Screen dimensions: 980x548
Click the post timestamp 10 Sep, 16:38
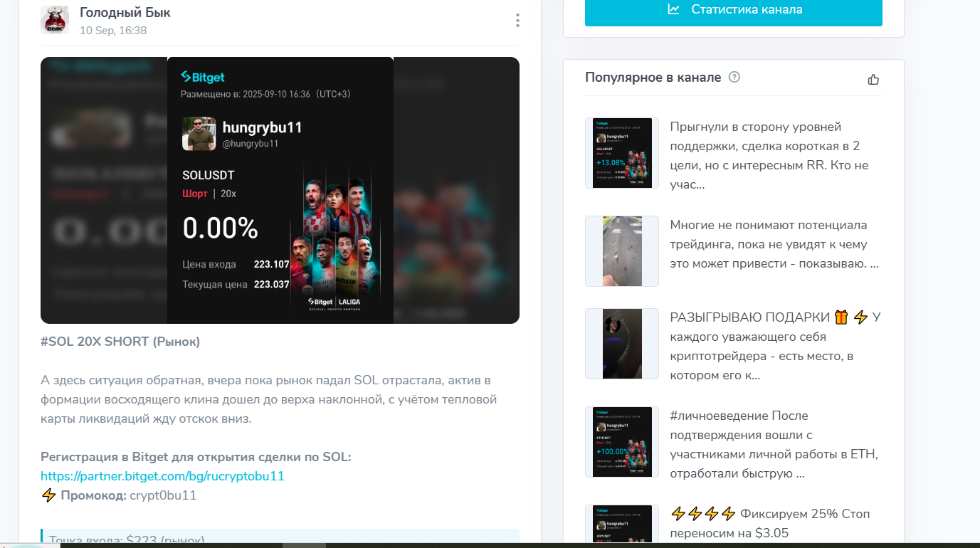tap(113, 30)
